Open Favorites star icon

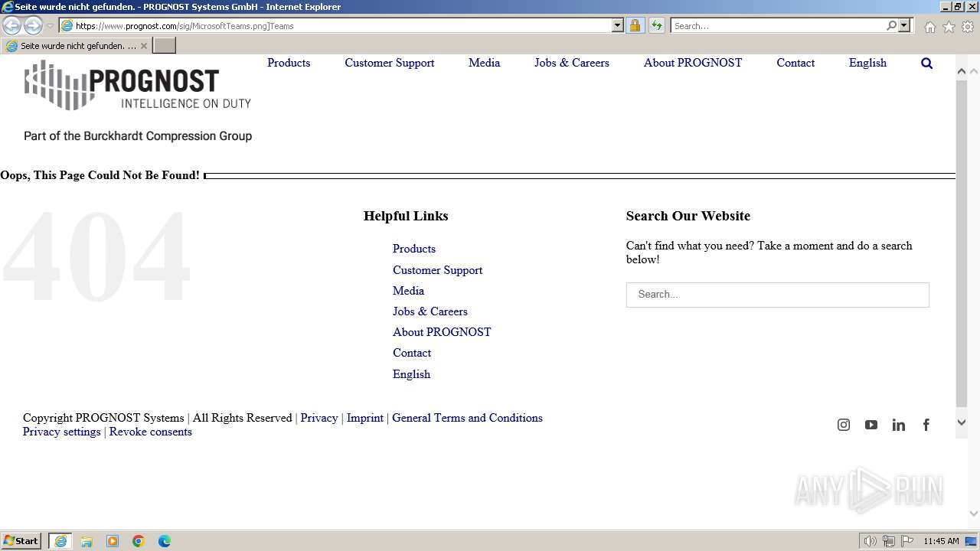949,27
